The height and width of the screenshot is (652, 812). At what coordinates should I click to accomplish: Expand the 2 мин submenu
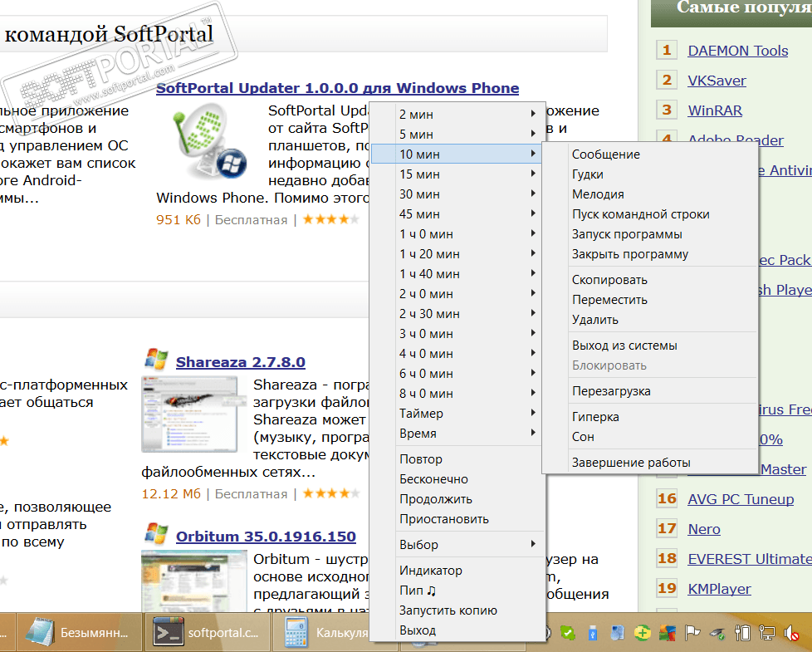[457, 115]
